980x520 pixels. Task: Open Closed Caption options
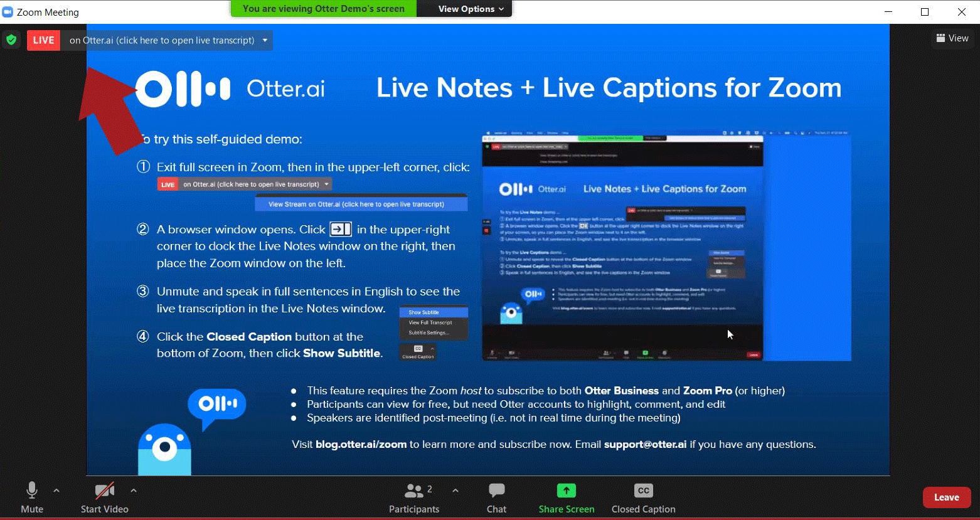pos(643,498)
